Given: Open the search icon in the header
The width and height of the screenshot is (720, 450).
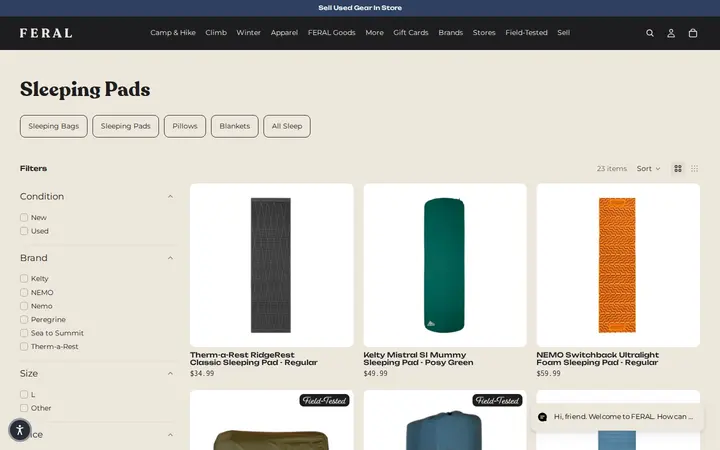Looking at the screenshot, I should tap(650, 33).
